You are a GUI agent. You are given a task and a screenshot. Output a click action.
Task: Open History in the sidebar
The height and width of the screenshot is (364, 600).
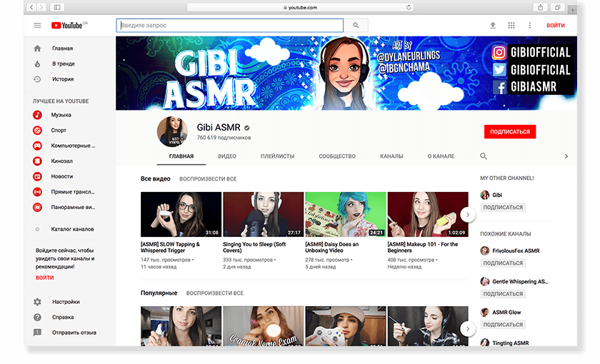tap(63, 79)
